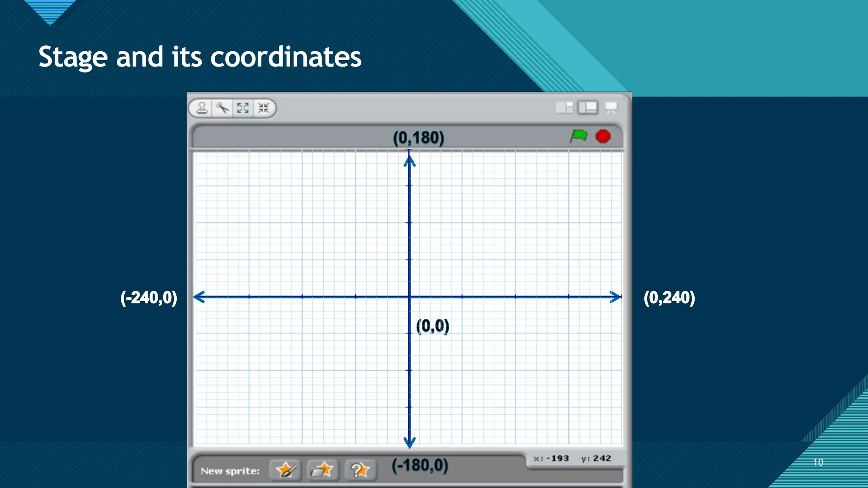Select the scissors Delete tool
This screenshot has width=868, height=488.
[222, 108]
